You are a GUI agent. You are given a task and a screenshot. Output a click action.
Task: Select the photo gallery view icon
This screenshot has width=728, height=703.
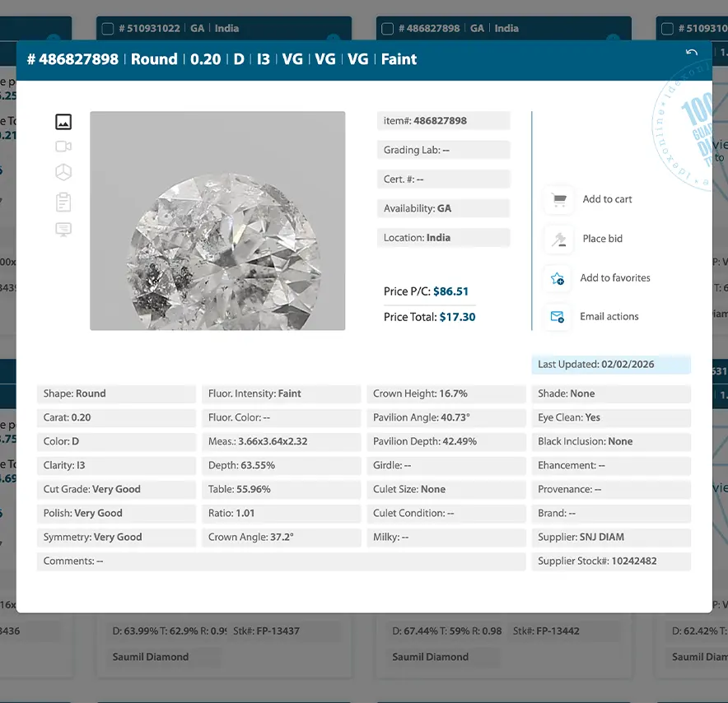pos(64,121)
